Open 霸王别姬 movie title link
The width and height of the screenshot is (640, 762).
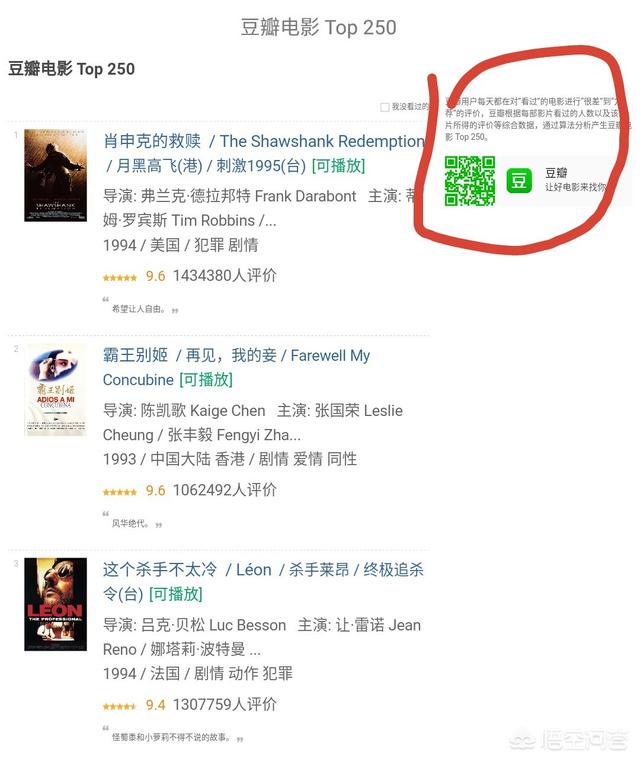[x=135, y=355]
